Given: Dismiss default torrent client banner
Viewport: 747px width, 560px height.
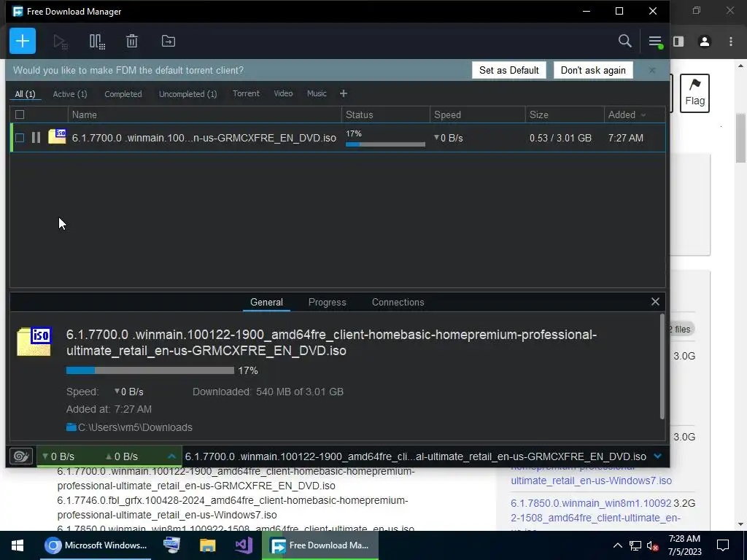Looking at the screenshot, I should tap(652, 70).
